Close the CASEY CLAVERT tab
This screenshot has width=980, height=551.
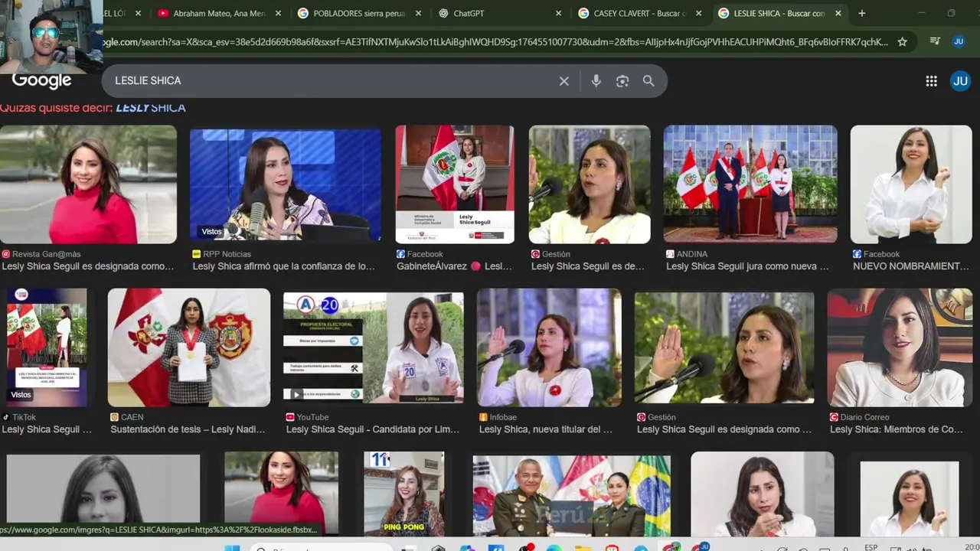click(698, 13)
